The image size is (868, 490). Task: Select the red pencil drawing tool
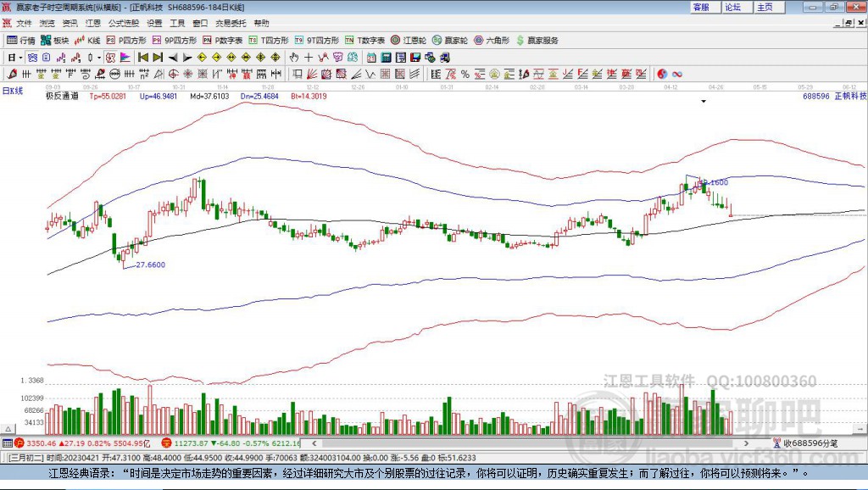tap(12, 74)
